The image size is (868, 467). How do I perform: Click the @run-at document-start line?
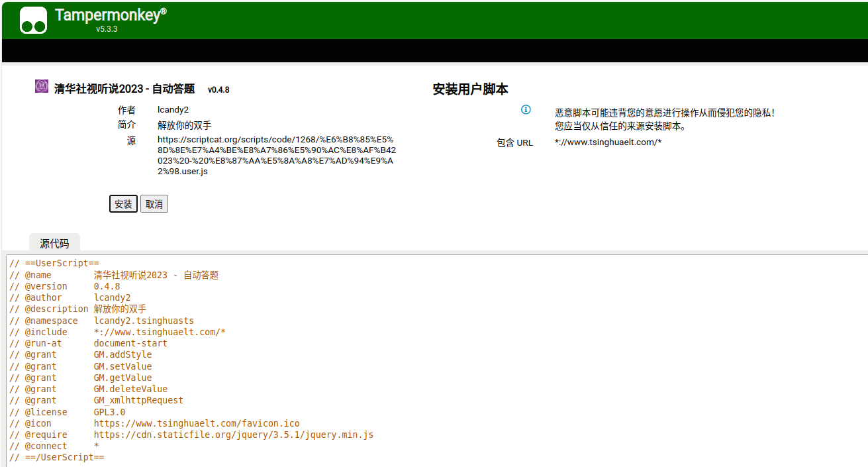coord(89,343)
